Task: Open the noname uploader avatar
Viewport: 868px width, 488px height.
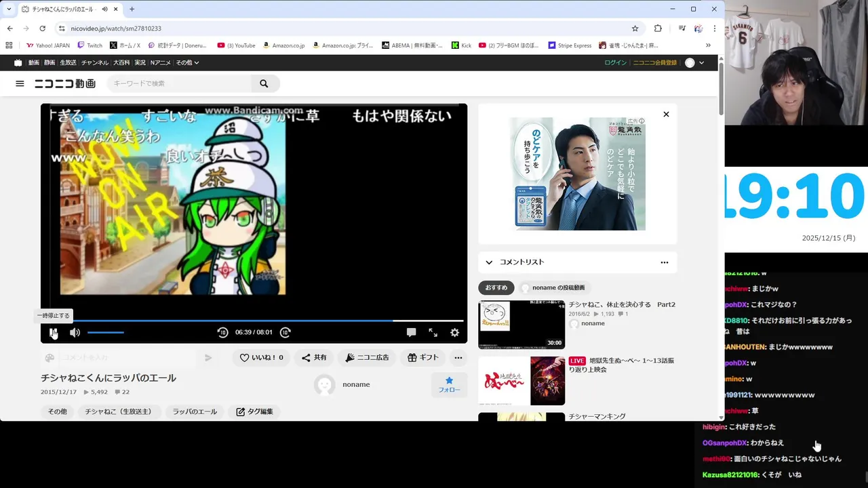Action: 325,384
